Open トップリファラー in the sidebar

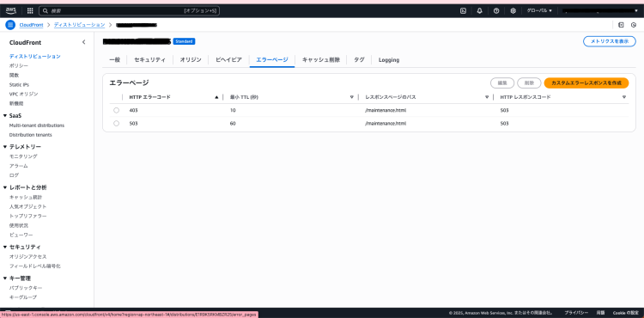pos(28,216)
